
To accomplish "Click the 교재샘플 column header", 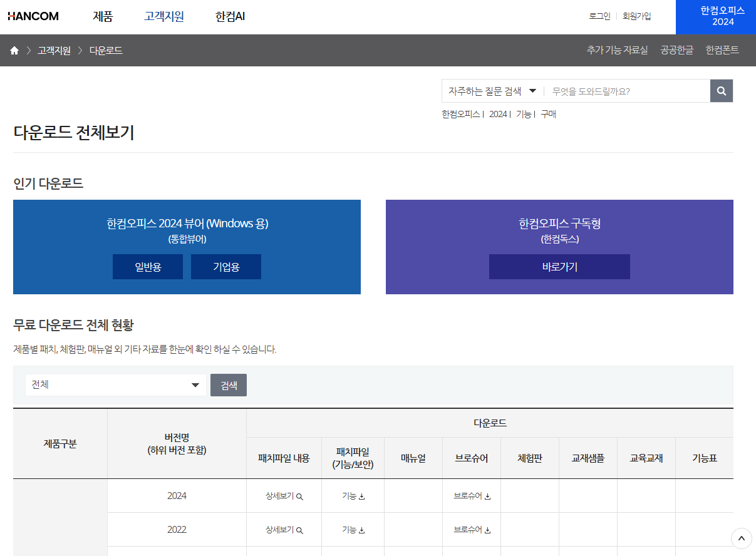I will [x=588, y=458].
